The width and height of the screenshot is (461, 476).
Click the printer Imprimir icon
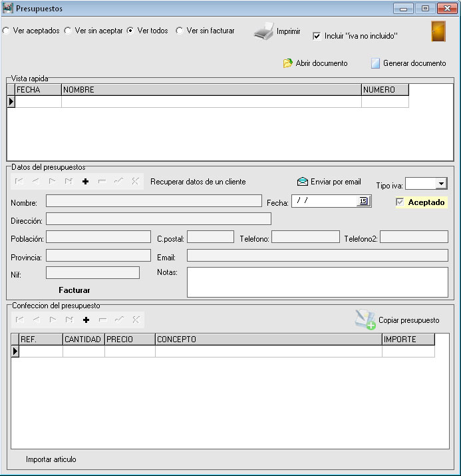coord(264,32)
